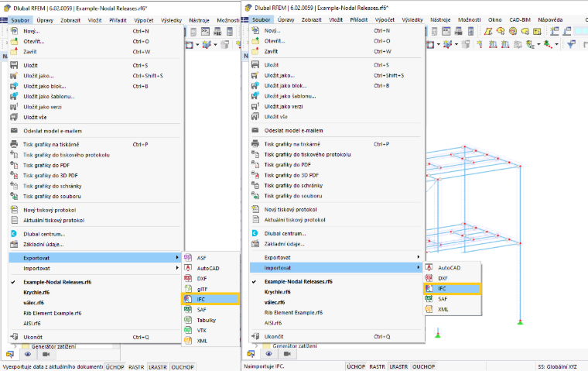Open navigator Display eye tab in left window
Viewport: 588px width, 371px height.
pos(28,354)
